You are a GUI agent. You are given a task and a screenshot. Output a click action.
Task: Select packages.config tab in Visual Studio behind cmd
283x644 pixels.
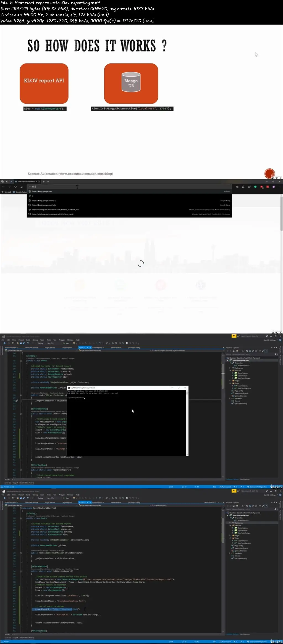[134, 348]
